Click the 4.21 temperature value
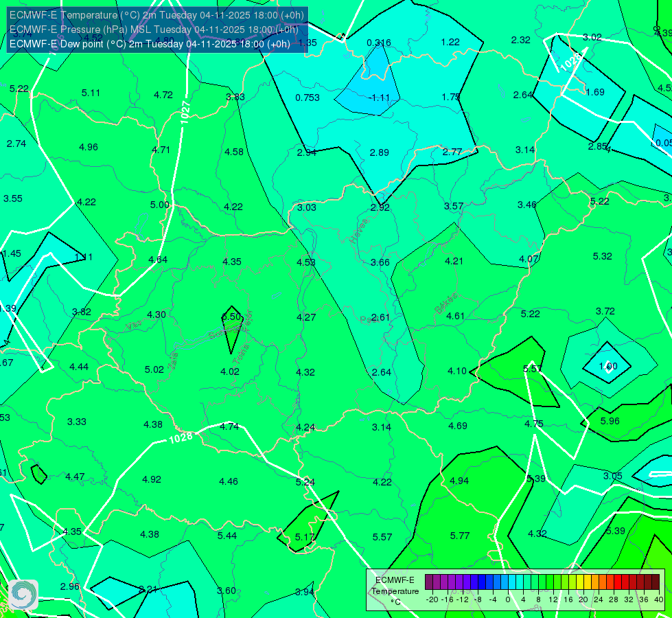This screenshot has height=618, width=672. pos(454,261)
